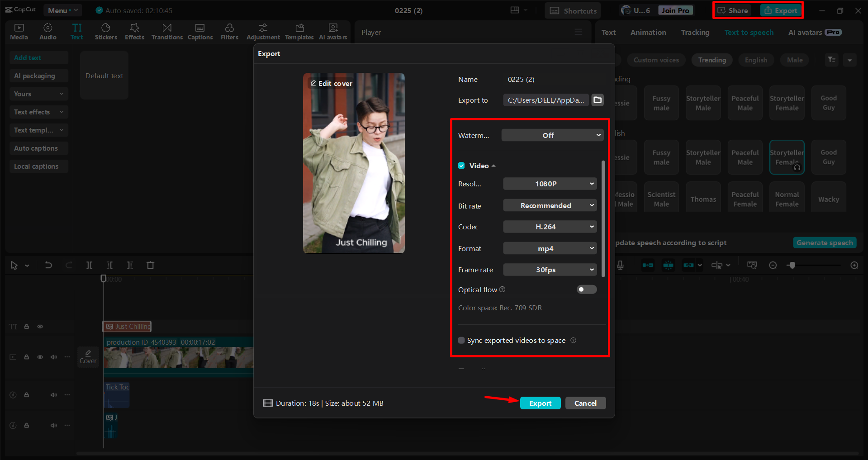Open the Audio panel
Viewport: 868px width, 460px height.
coord(48,32)
